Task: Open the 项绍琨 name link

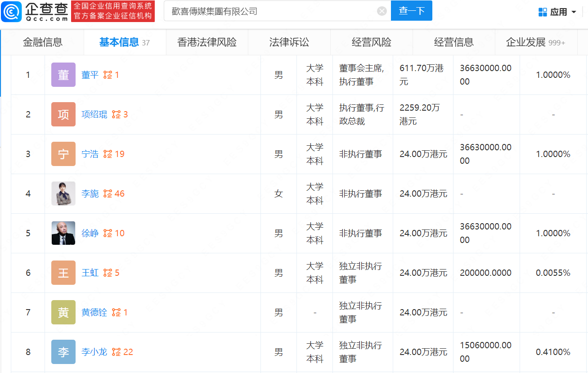Action: [x=94, y=115]
